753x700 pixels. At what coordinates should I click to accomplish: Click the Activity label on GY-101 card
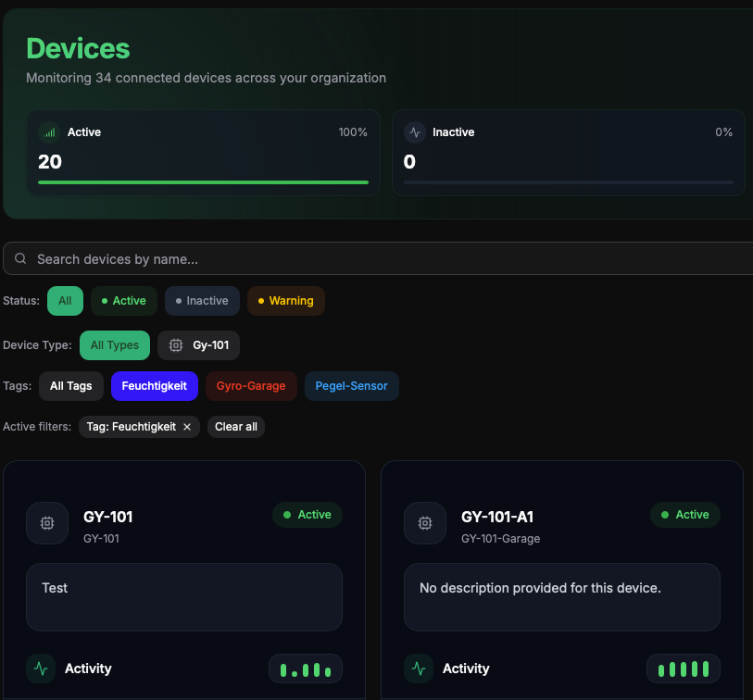click(88, 669)
